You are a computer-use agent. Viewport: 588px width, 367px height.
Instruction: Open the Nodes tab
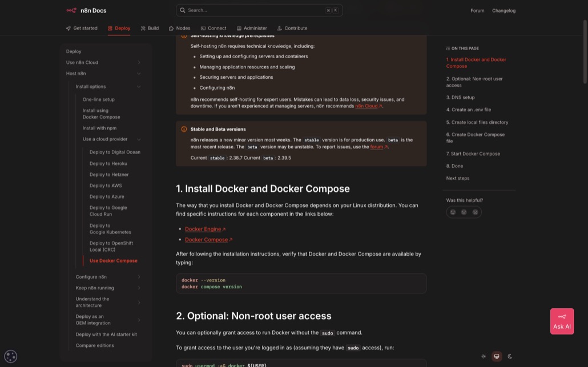[180, 29]
